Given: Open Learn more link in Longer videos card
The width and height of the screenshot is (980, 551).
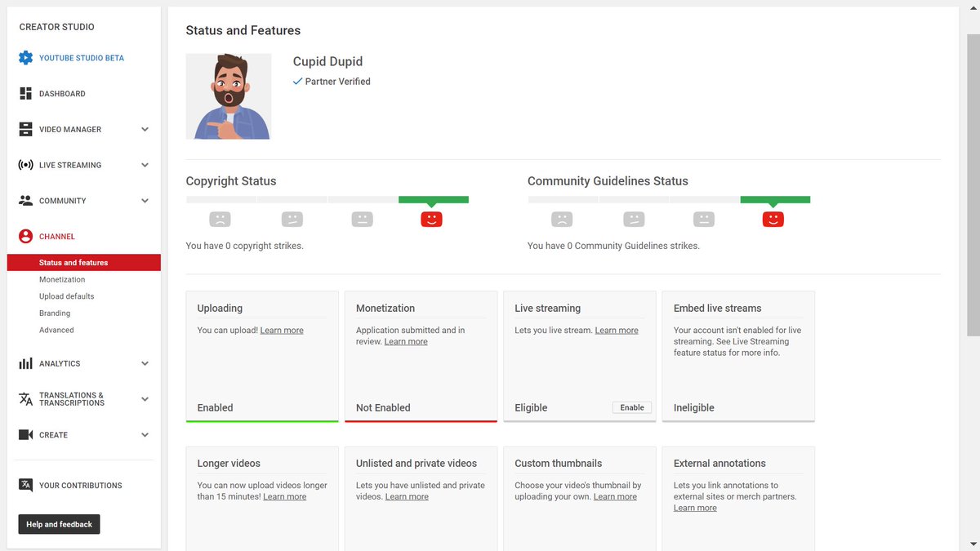Looking at the screenshot, I should click(x=285, y=496).
